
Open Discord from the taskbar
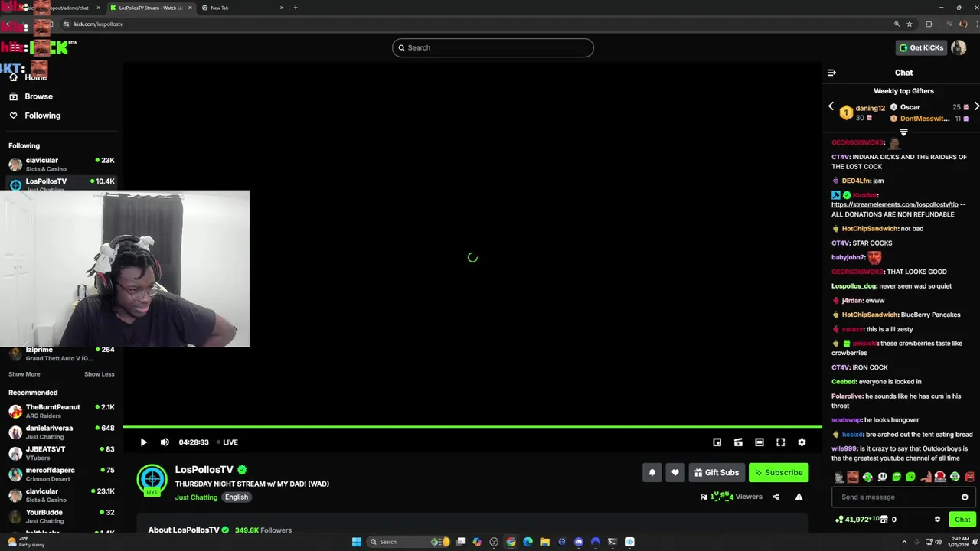coord(579,542)
